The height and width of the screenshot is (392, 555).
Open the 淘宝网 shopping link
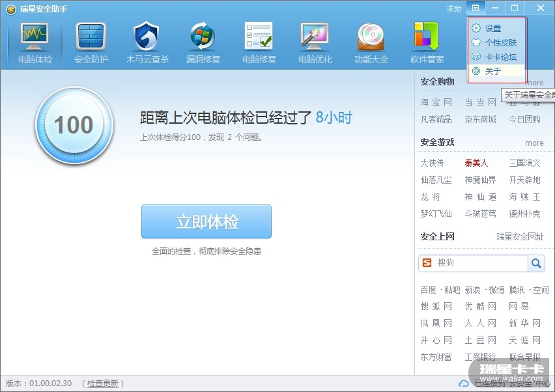(436, 102)
